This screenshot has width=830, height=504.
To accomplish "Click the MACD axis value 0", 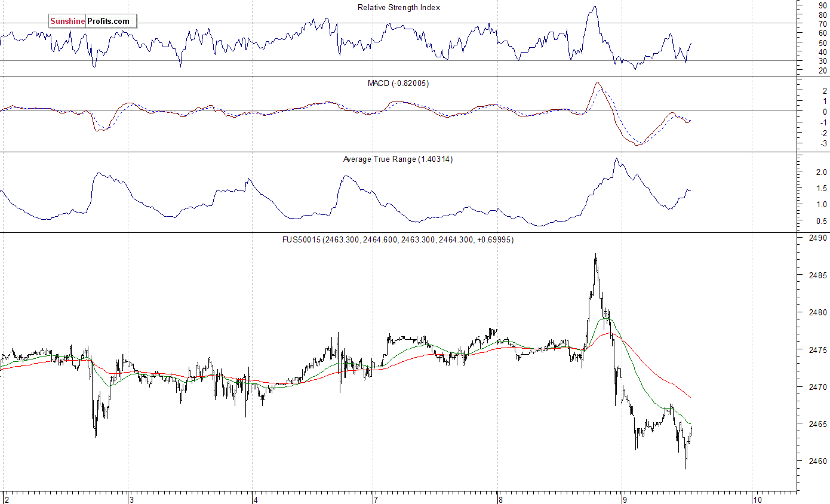I will 825,112.
